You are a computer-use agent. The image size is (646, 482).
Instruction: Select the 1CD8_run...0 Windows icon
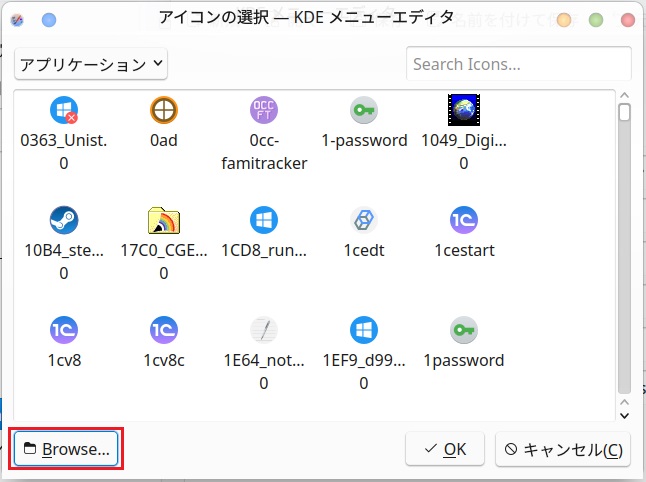click(264, 220)
